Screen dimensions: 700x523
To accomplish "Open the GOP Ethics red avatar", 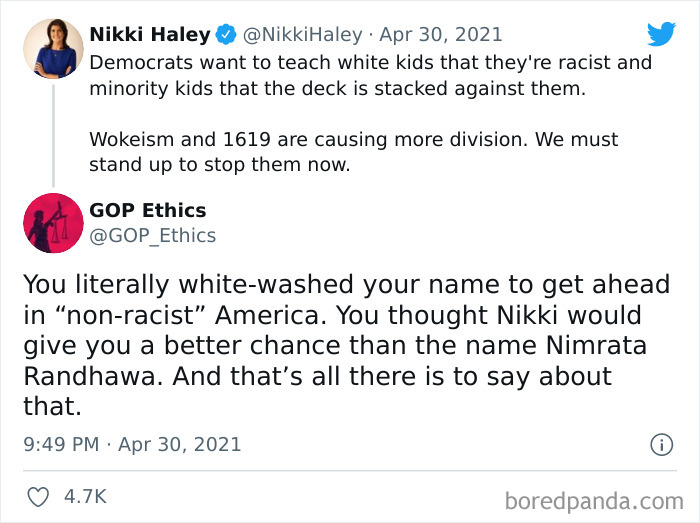I will (53, 222).
